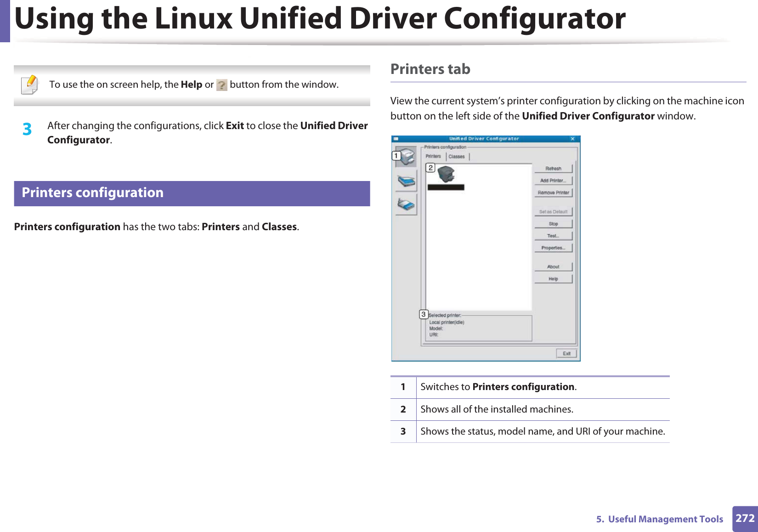The width and height of the screenshot is (758, 532).
Task: Click the Refresh button
Action: pyautogui.click(x=553, y=168)
